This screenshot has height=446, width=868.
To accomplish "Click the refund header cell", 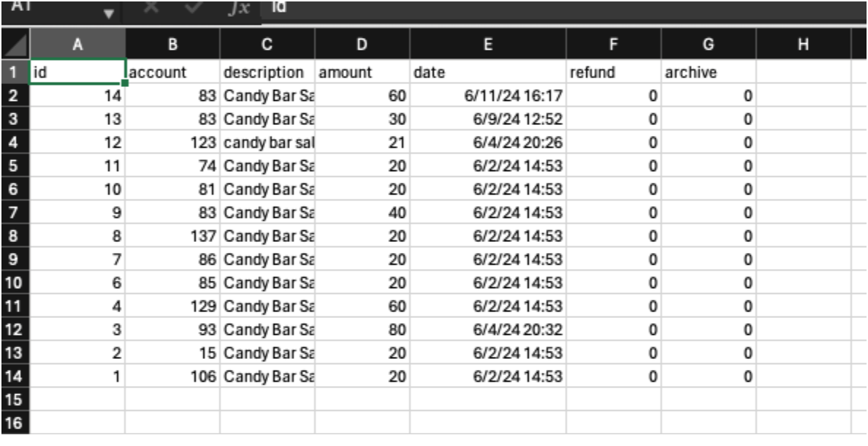I will click(613, 72).
